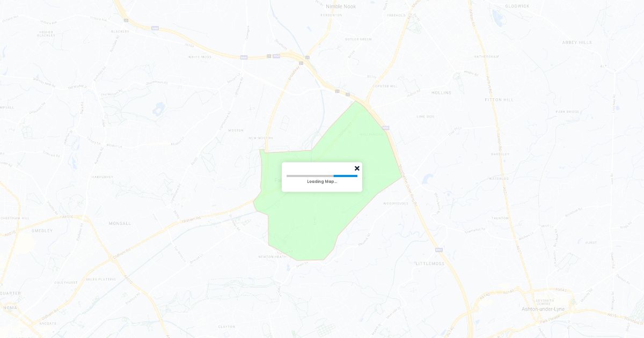Select the Newton Heath label
The image size is (644, 338).
click(272, 257)
